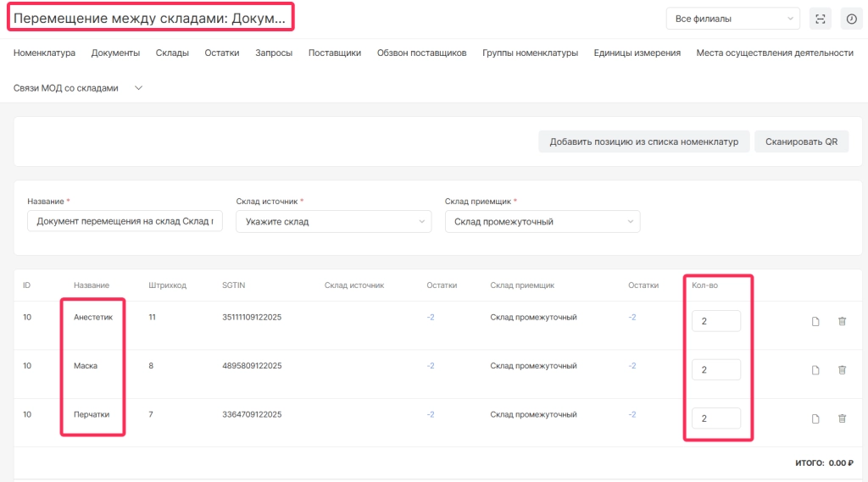Click document icon in the Маска row
The image size is (868, 482).
(x=815, y=369)
